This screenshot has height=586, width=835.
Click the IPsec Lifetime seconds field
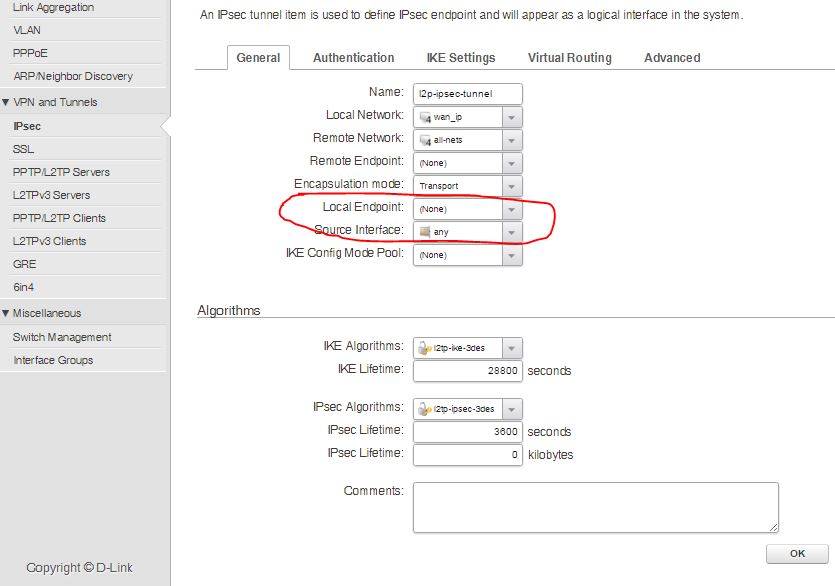(468, 432)
